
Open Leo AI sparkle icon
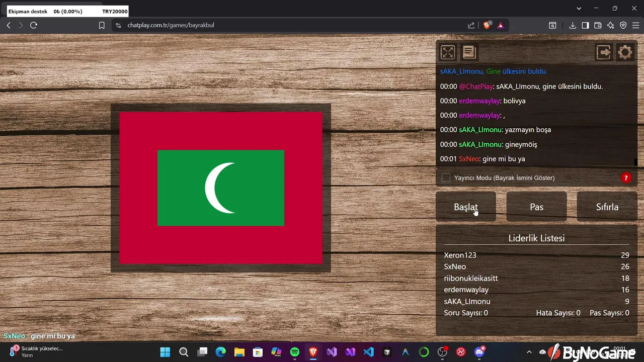click(610, 25)
